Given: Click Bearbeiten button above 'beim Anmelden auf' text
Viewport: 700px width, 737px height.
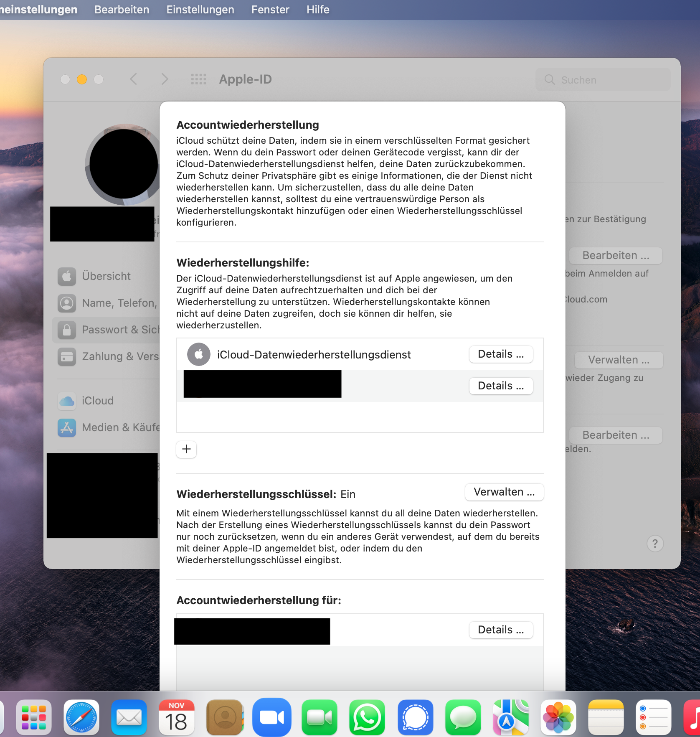Looking at the screenshot, I should pos(616,255).
